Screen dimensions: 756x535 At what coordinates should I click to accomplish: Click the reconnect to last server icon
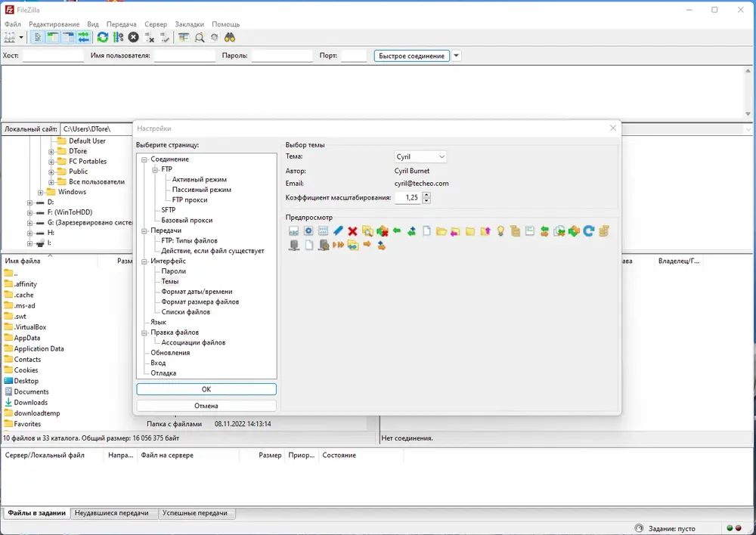coord(165,38)
